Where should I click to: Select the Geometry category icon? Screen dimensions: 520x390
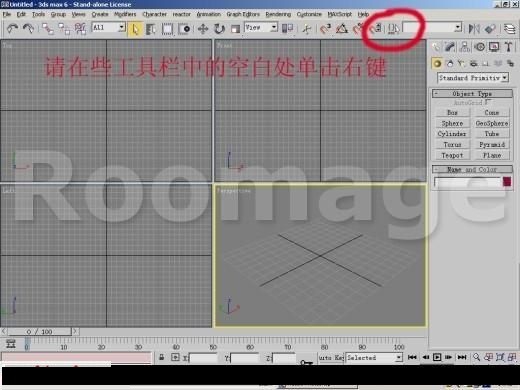(x=437, y=63)
